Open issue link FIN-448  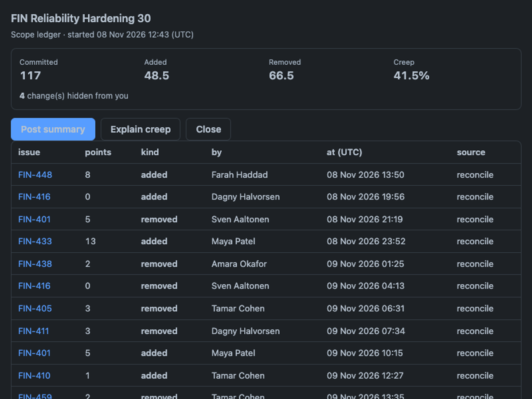tap(35, 175)
